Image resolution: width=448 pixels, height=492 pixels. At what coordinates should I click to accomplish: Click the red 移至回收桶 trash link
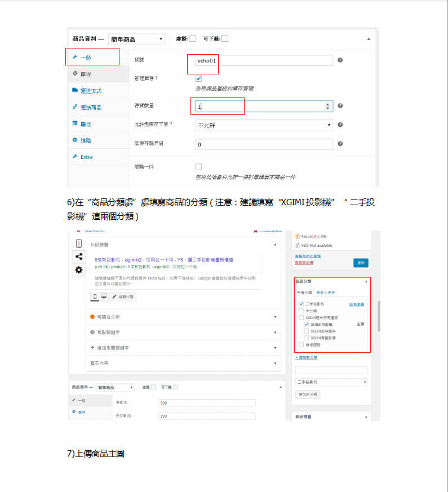[x=304, y=263]
